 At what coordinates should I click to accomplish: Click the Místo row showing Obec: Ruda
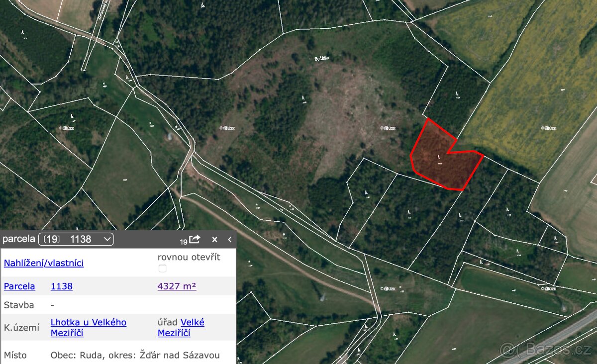tap(118, 355)
